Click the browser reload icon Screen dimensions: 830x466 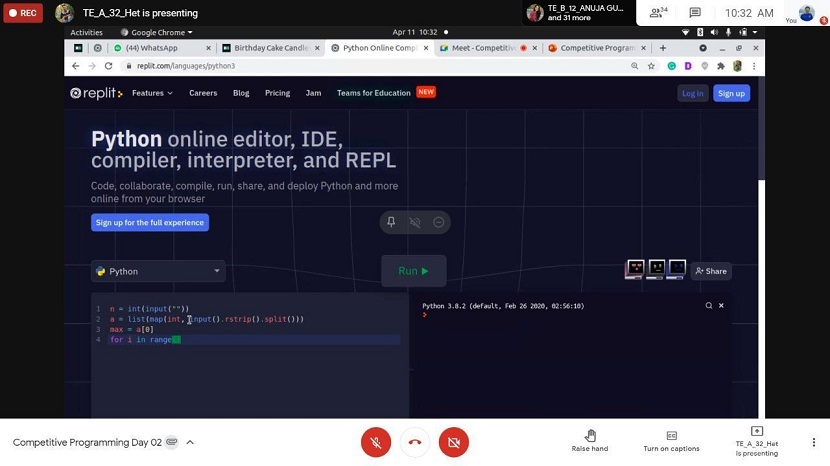tap(110, 66)
